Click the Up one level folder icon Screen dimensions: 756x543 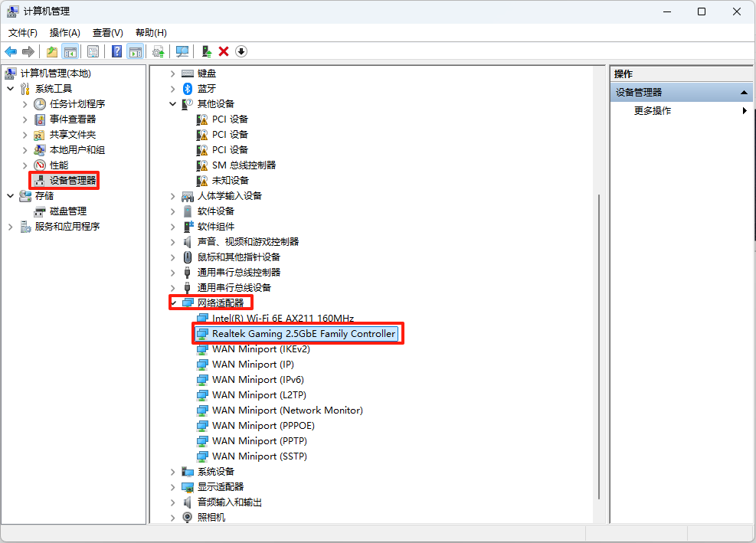coord(52,51)
